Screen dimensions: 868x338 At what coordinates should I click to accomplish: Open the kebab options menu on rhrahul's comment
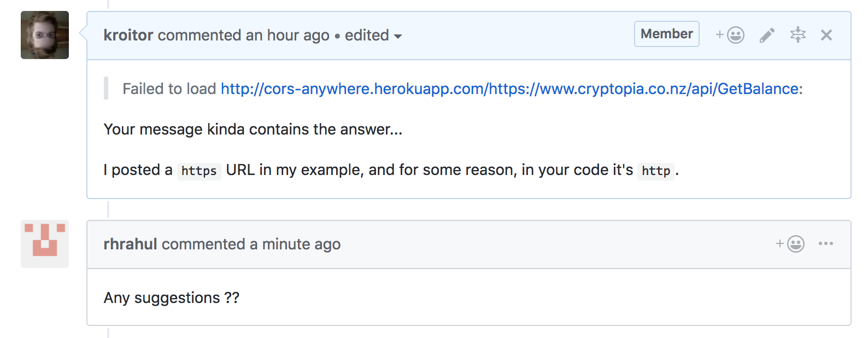coord(826,244)
